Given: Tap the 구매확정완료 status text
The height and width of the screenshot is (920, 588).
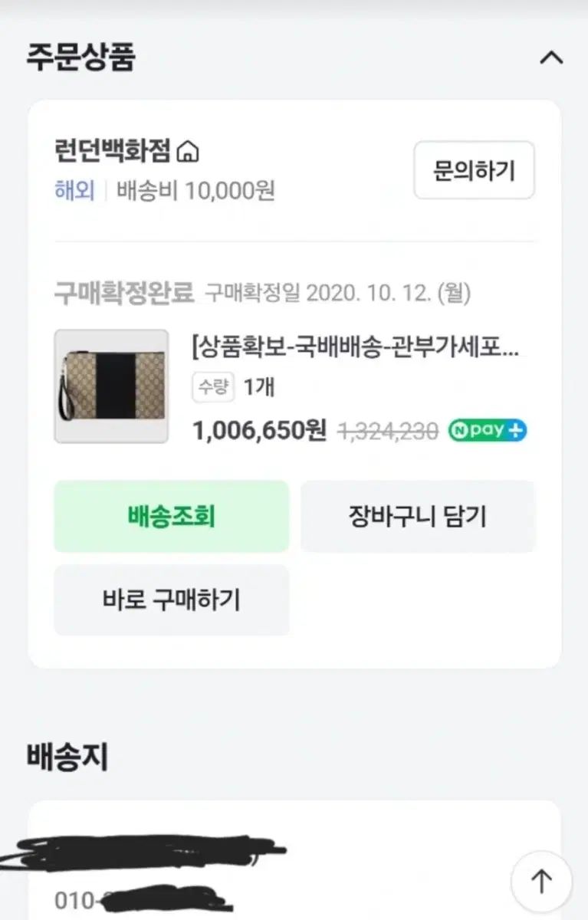Looking at the screenshot, I should [x=123, y=293].
